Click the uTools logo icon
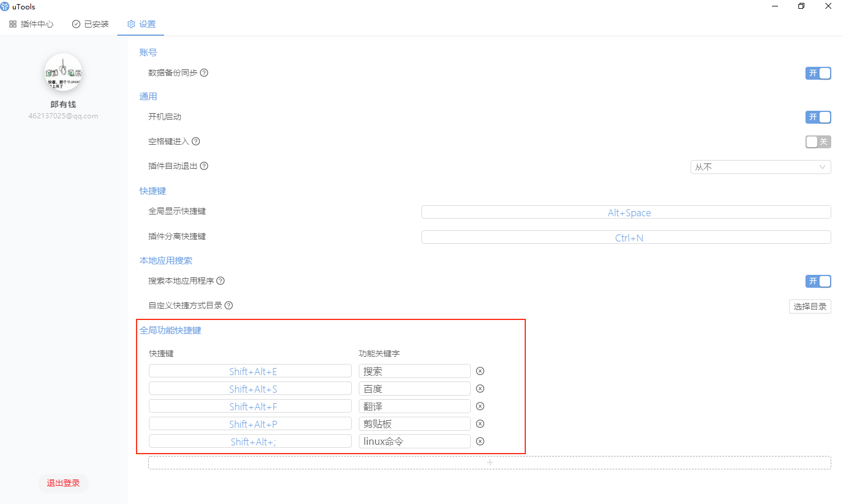Viewport: 843px width, 504px height. point(6,6)
